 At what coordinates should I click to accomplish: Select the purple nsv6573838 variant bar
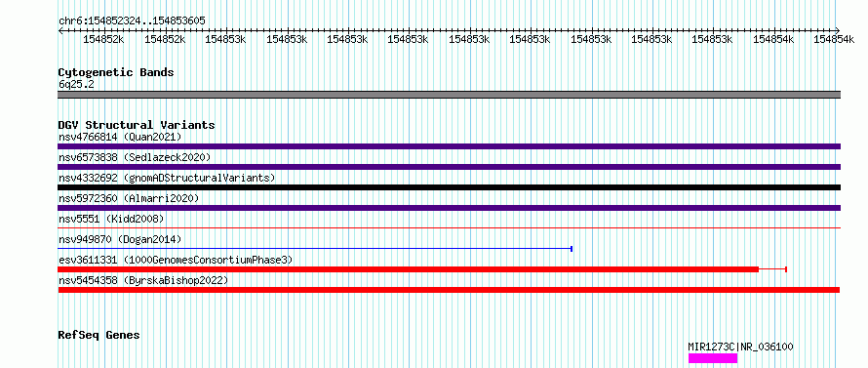click(449, 167)
